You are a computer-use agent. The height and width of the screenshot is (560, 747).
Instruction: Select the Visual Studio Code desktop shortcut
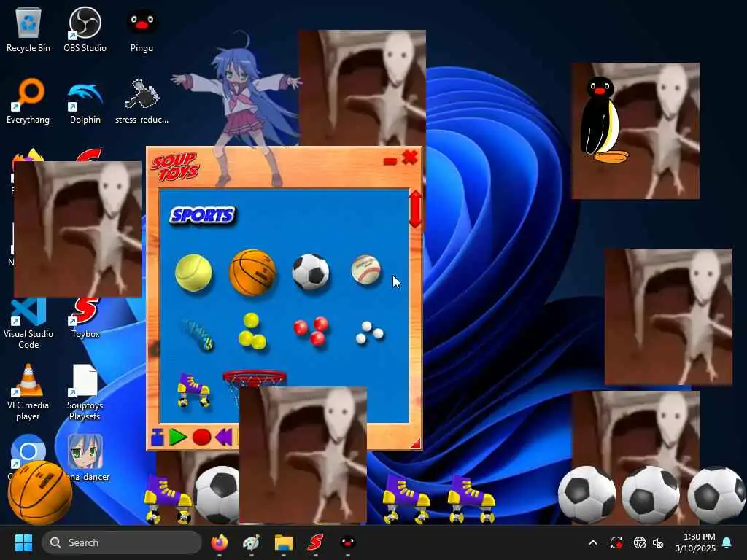(x=28, y=324)
